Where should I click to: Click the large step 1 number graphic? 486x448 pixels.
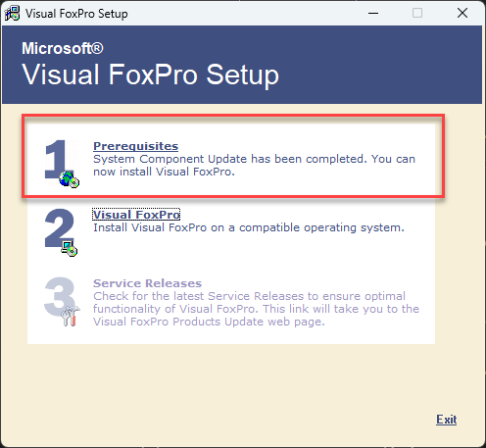point(56,159)
